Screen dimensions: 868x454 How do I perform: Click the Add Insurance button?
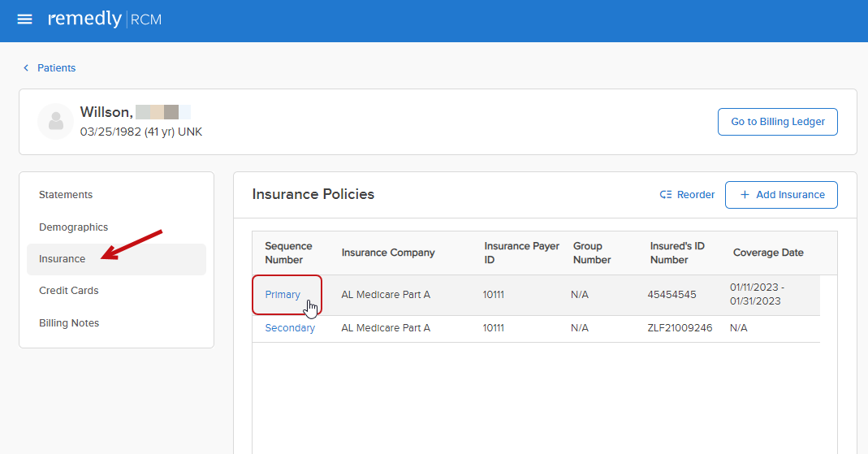(781, 195)
